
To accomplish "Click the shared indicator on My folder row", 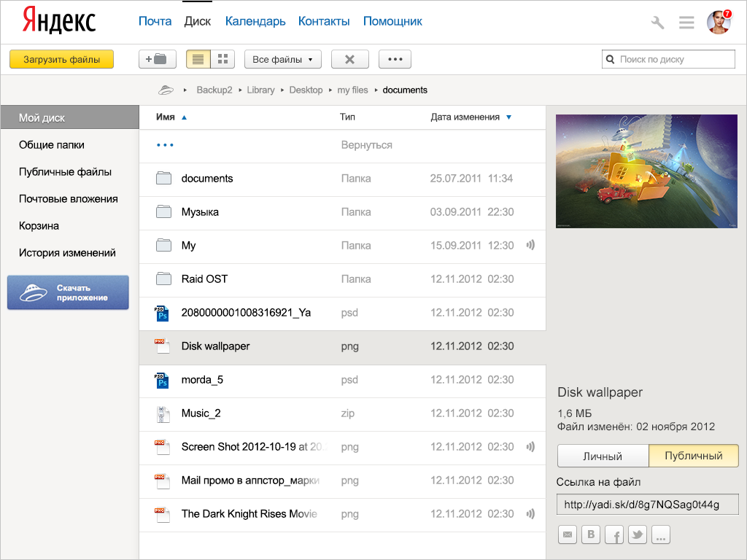I will [x=530, y=245].
